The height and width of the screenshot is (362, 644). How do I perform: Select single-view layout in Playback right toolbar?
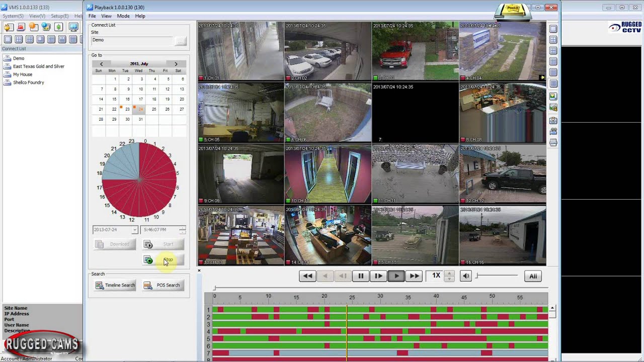553,29
